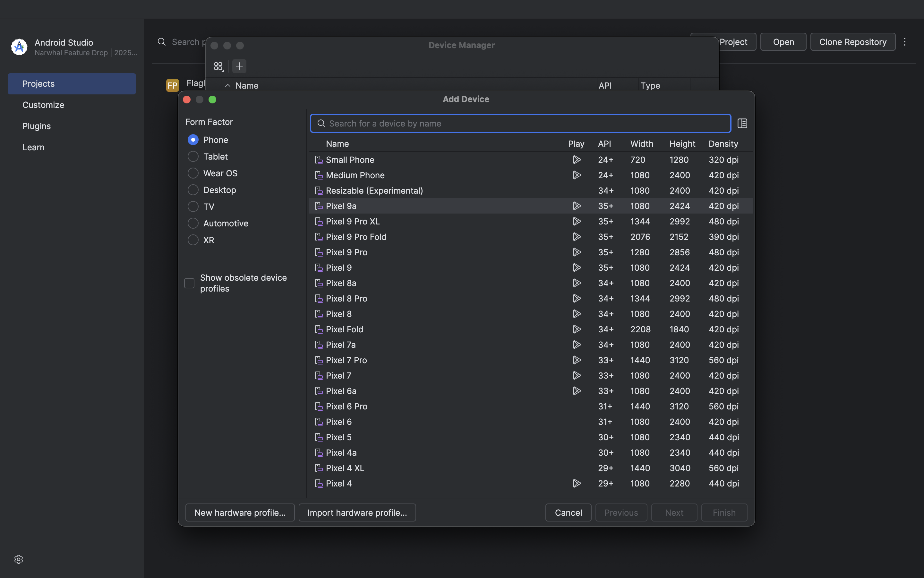Select the Pixel 7 device row
The image size is (924, 578).
[531, 375]
